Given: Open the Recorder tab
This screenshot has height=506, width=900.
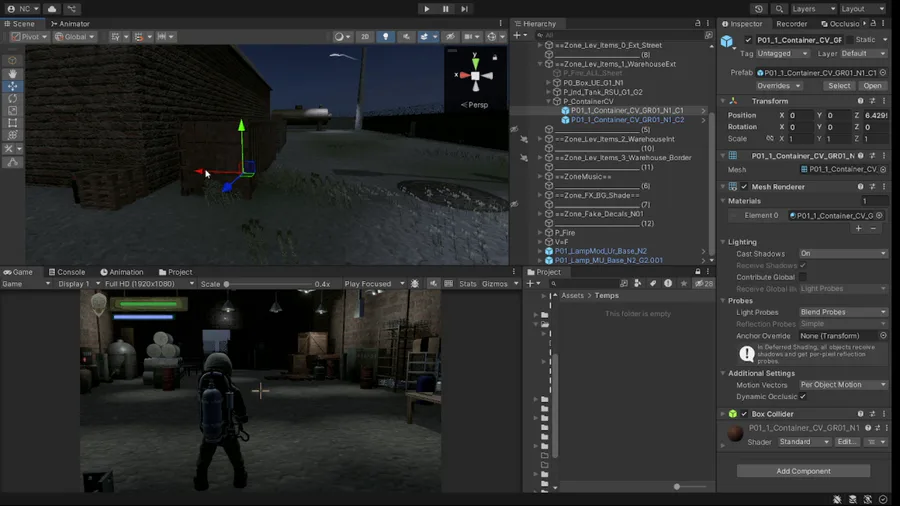Looking at the screenshot, I should 792,24.
